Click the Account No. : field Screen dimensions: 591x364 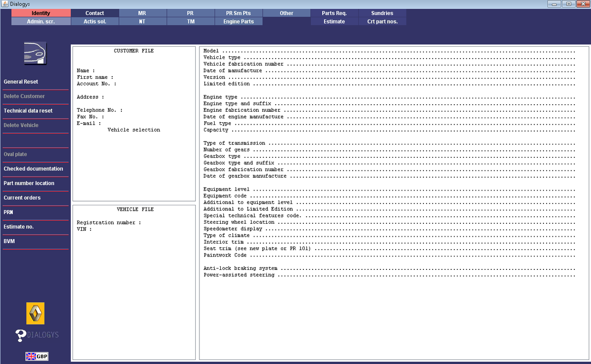[x=96, y=84]
